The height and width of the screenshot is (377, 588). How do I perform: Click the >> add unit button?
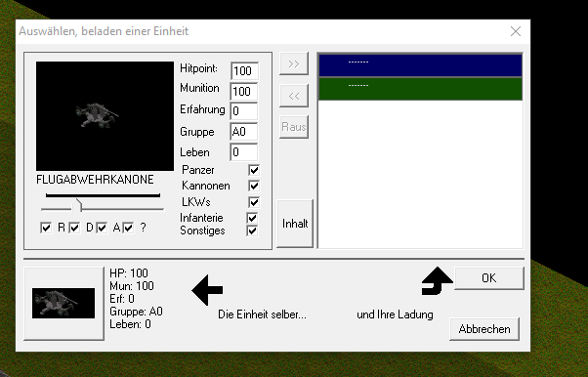click(294, 63)
